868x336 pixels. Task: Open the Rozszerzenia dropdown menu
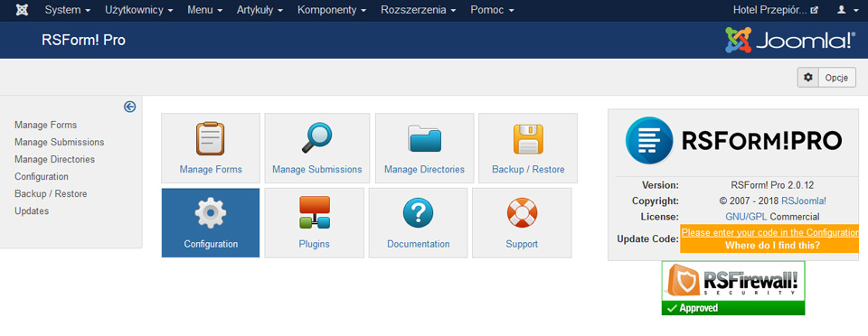(418, 10)
